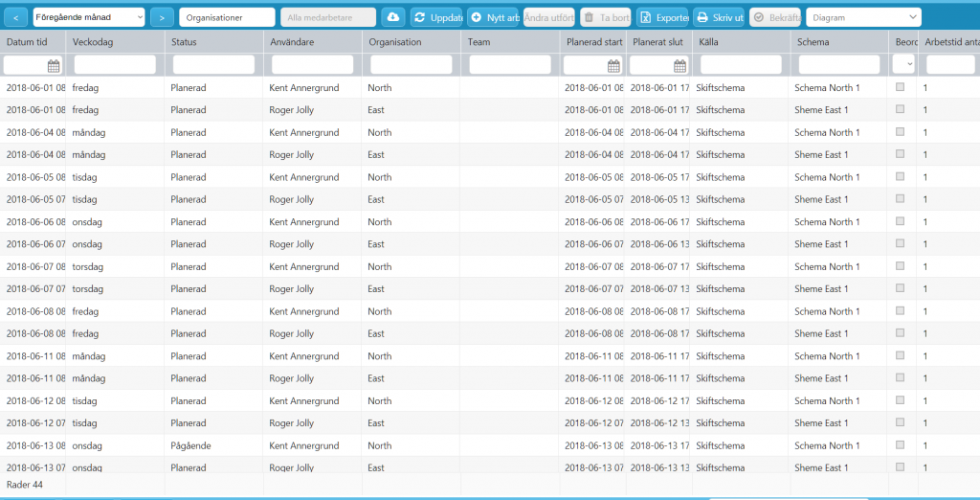Click torsdag in Kent Annergrund 2018-06-07 row
Image resolution: width=980 pixels, height=500 pixels.
point(87,266)
